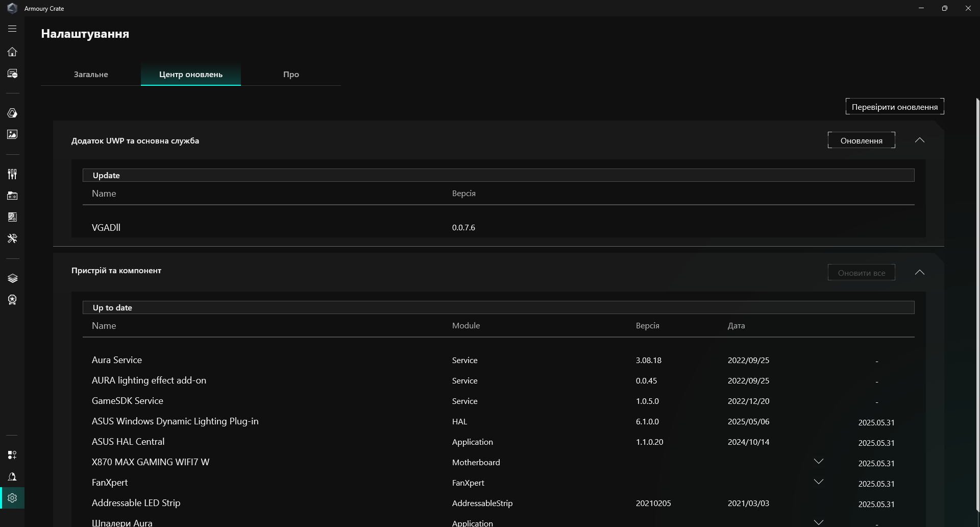This screenshot has width=980, height=527.
Task: Open the wrench and screwdriver tools icon
Action: point(12,238)
